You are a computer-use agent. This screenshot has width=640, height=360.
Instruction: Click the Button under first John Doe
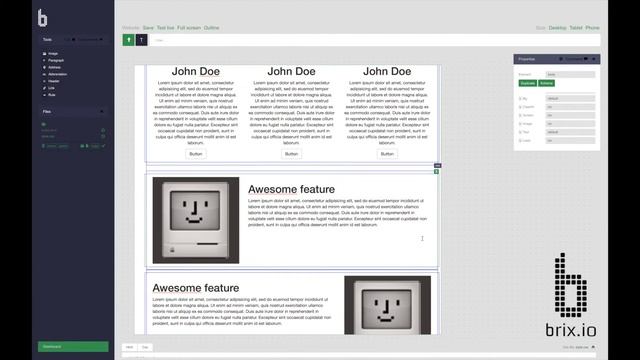click(x=196, y=154)
